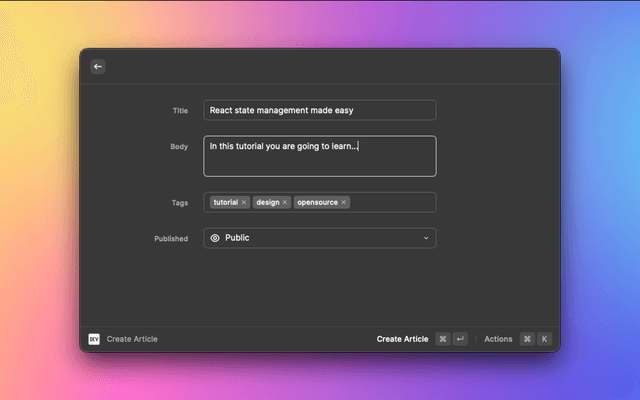
Task: Click the return key icon
Action: tap(460, 339)
